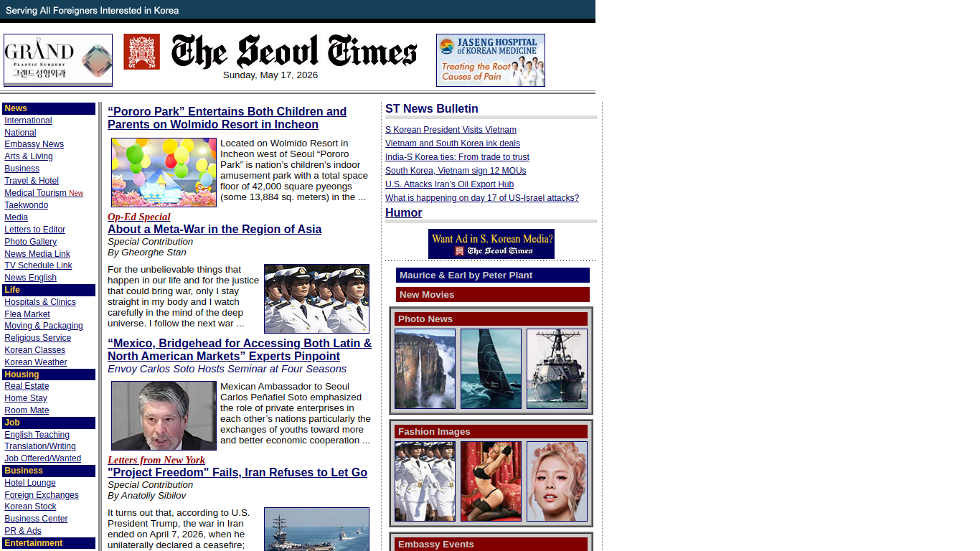The height and width of the screenshot is (551, 980).
Task: Open Real Estate link
Action: coord(27,386)
